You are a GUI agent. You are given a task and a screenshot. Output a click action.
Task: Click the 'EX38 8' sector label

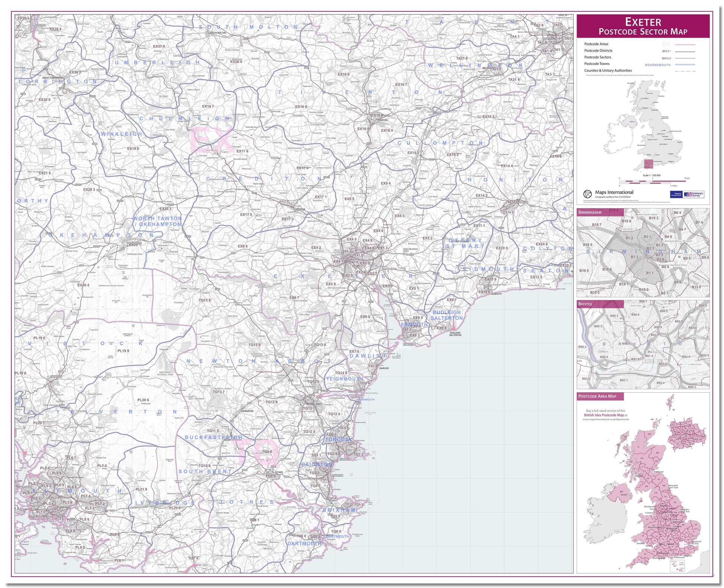[44, 100]
